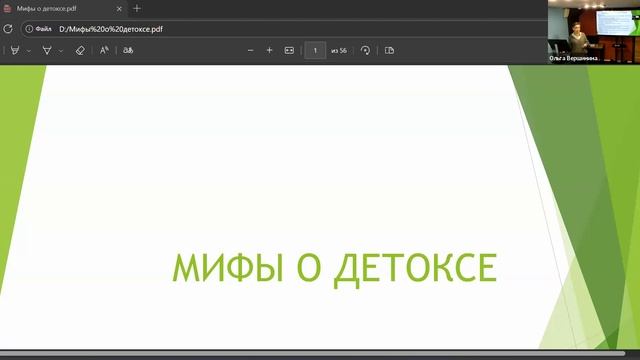Reload the page with the refresh icon
The width and height of the screenshot is (640, 360).
(x=8, y=29)
